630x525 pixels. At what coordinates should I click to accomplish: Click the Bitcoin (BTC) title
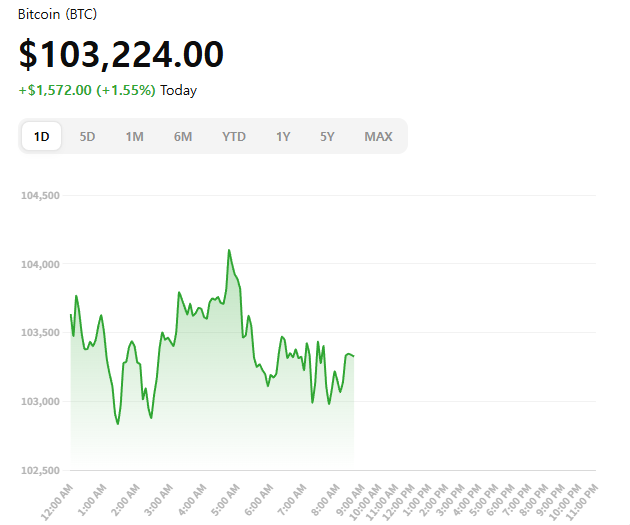pyautogui.click(x=58, y=15)
